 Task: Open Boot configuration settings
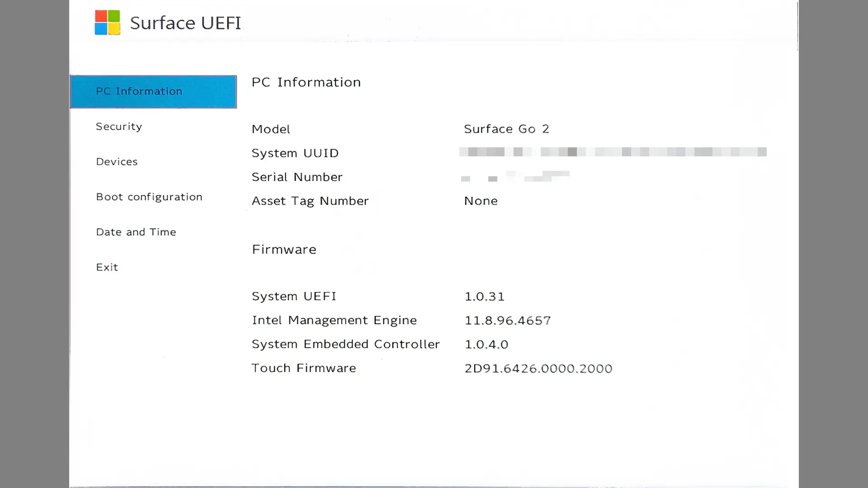149,197
